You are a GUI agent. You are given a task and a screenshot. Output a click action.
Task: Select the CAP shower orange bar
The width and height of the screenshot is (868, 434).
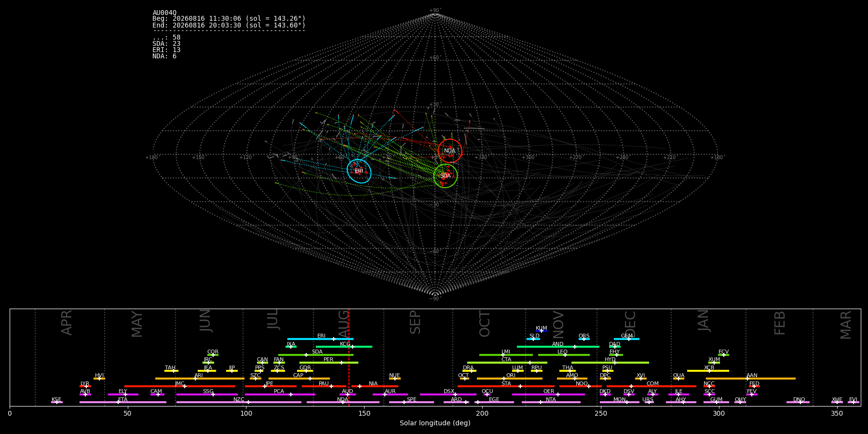[299, 379]
